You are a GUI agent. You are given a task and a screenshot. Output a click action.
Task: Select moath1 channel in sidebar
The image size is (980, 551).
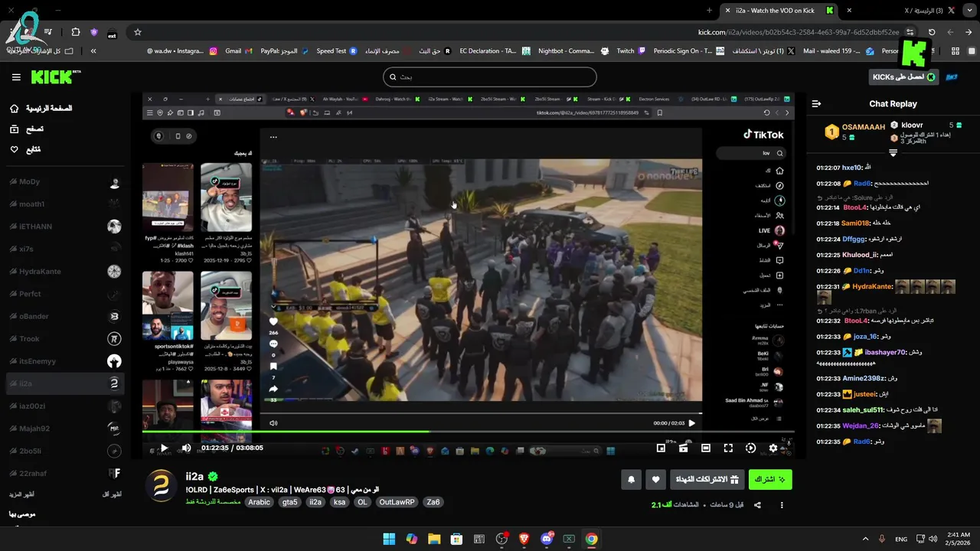[65, 204]
